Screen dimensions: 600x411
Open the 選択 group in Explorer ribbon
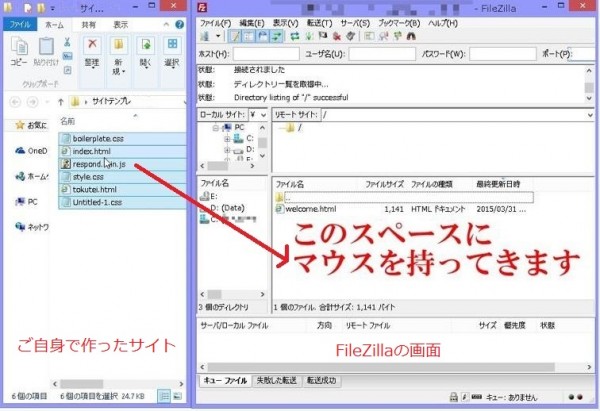[172, 54]
